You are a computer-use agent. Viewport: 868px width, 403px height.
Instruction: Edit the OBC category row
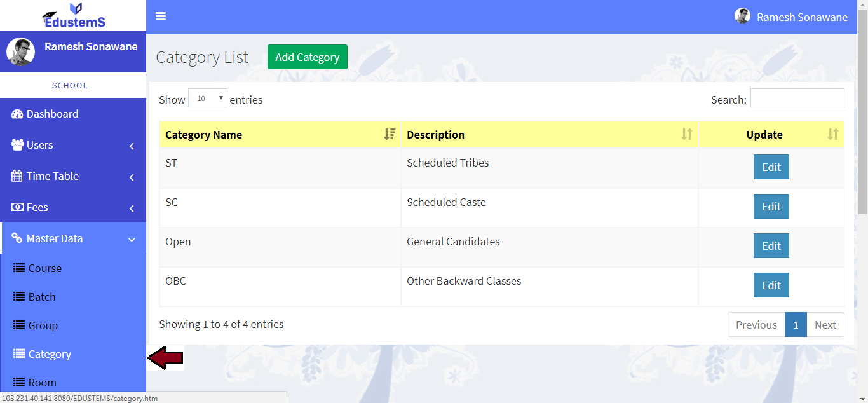771,285
